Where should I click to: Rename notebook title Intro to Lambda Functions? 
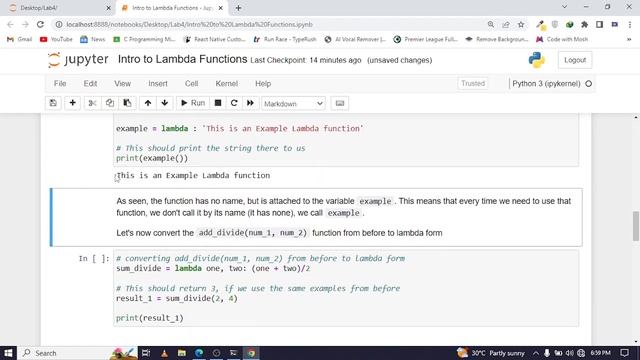[182, 60]
